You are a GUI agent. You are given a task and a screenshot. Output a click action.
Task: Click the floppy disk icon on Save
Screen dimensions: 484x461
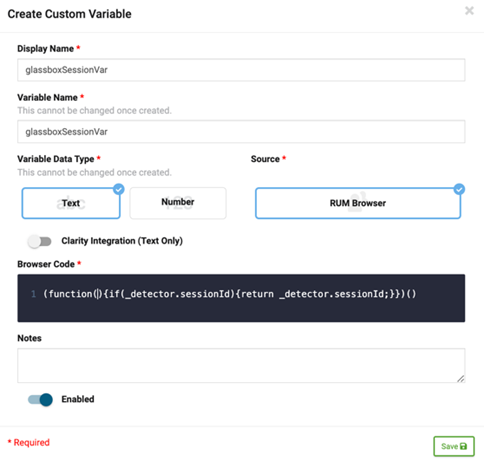[463, 446]
